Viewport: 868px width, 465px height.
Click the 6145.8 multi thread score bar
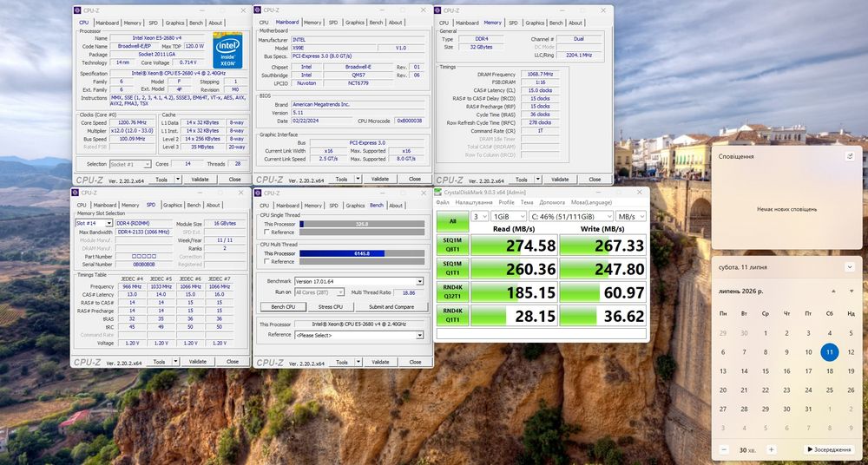[362, 253]
